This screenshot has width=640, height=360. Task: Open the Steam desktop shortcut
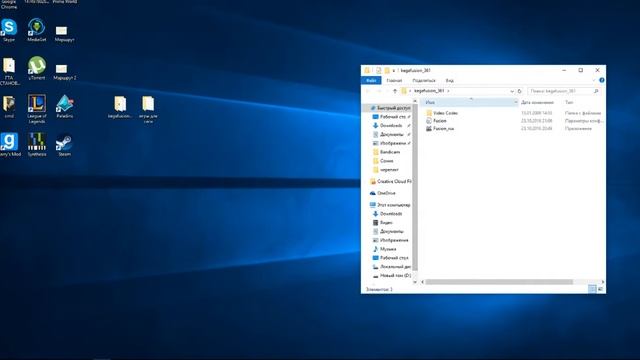tap(64, 144)
